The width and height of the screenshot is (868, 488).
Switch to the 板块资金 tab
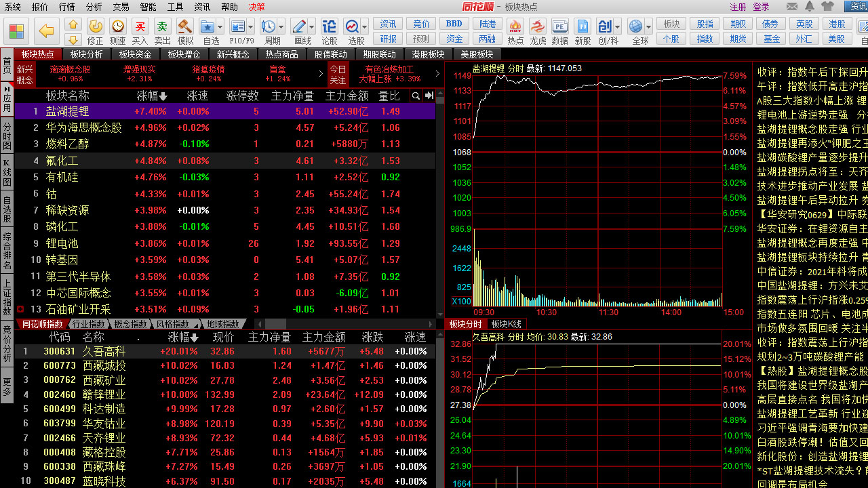[135, 54]
